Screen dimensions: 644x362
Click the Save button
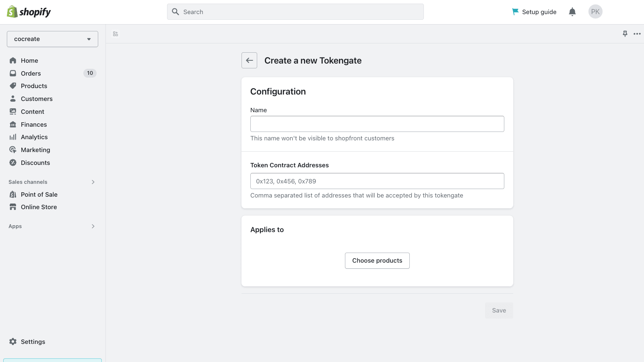point(499,311)
